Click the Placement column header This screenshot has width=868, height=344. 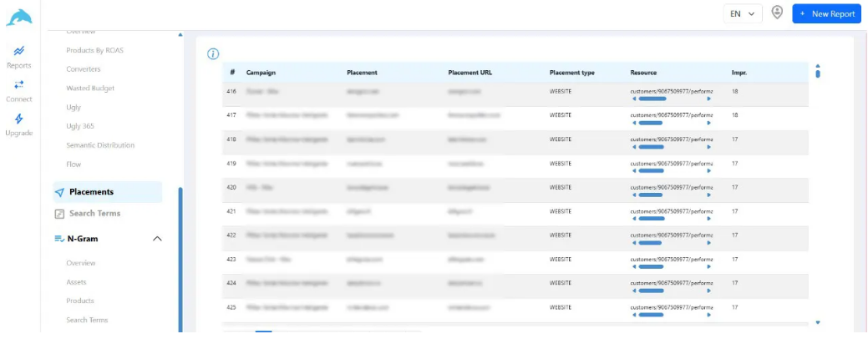(x=362, y=73)
